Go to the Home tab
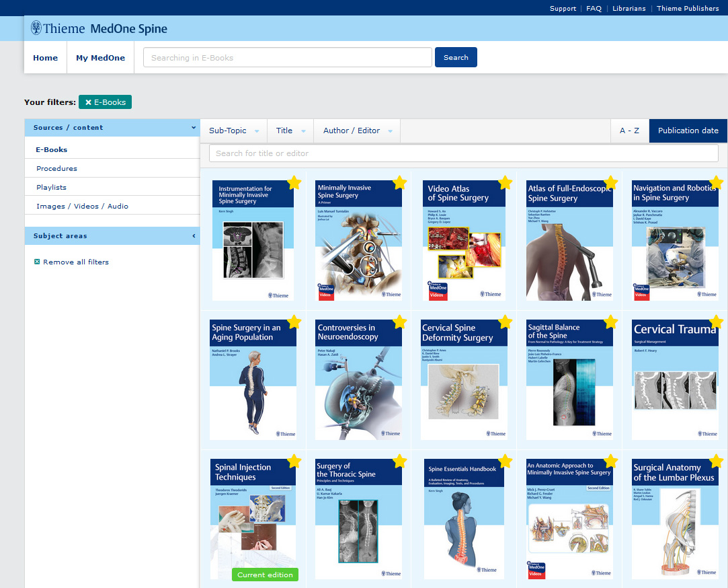Screen dimensions: 728x588 click(46, 58)
